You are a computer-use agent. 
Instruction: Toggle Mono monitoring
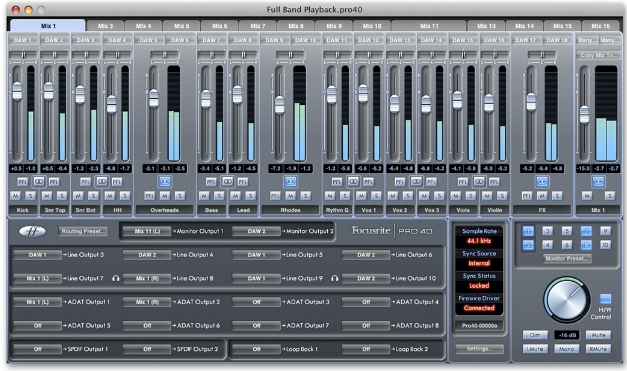[567, 349]
